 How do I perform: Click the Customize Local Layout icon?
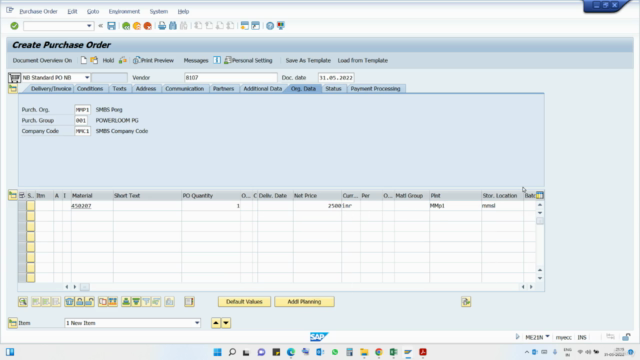pyautogui.click(x=281, y=26)
